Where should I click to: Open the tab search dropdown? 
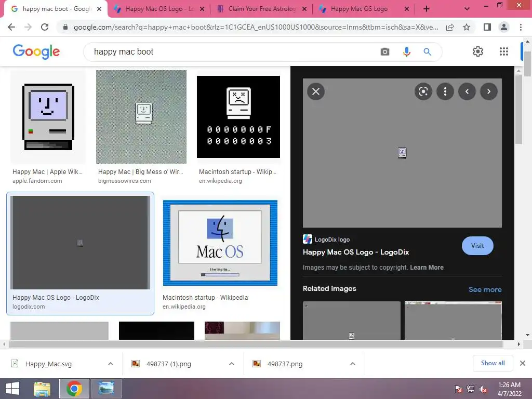coord(467,9)
